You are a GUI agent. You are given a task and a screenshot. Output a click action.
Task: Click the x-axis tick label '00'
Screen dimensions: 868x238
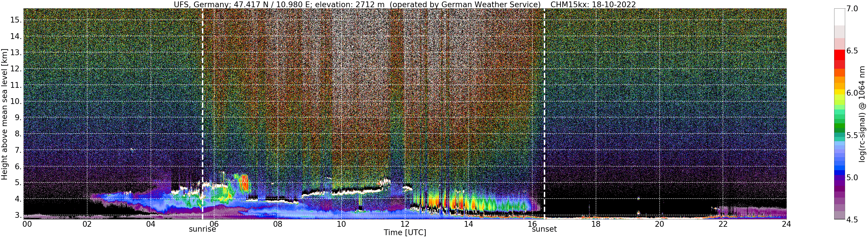point(27,224)
